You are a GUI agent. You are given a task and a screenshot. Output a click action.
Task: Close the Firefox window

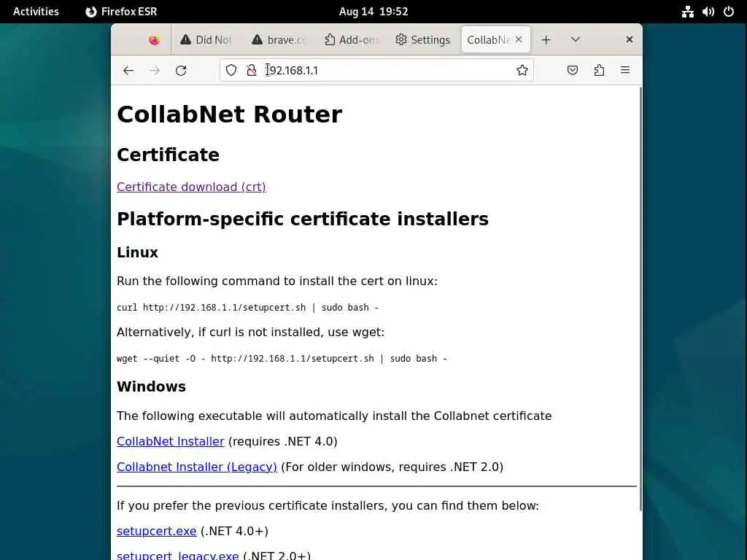pos(630,39)
